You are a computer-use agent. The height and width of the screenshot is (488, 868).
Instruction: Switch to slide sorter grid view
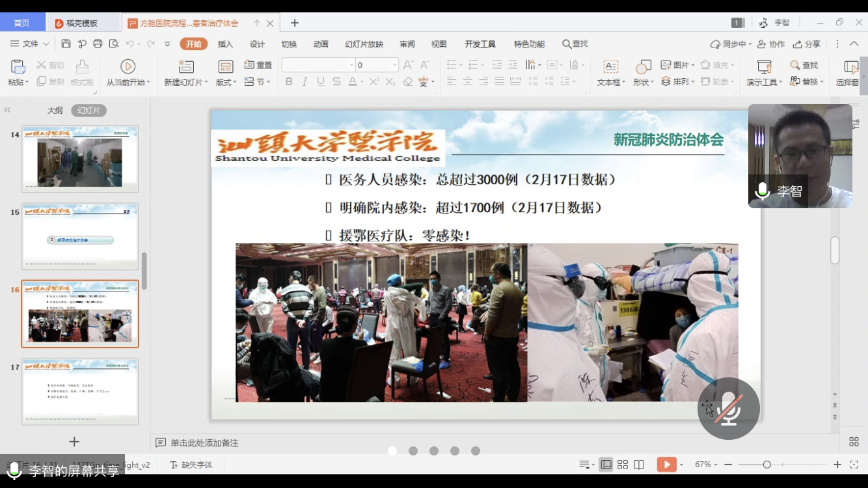623,465
